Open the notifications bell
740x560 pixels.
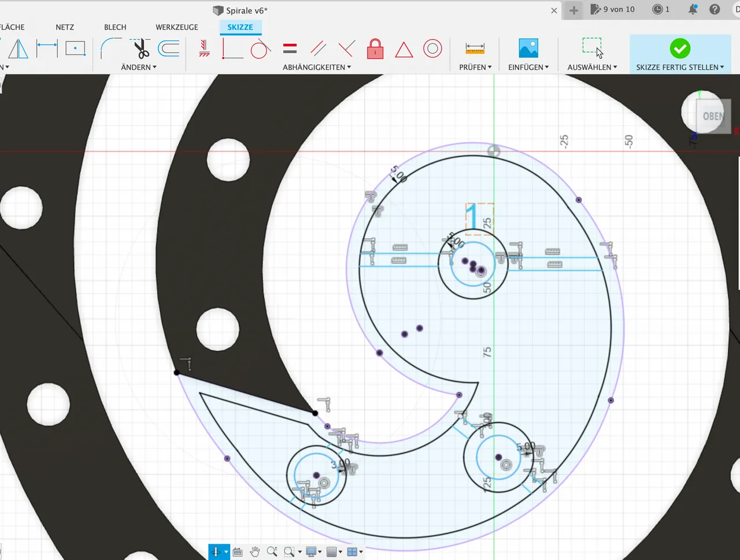(x=693, y=9)
